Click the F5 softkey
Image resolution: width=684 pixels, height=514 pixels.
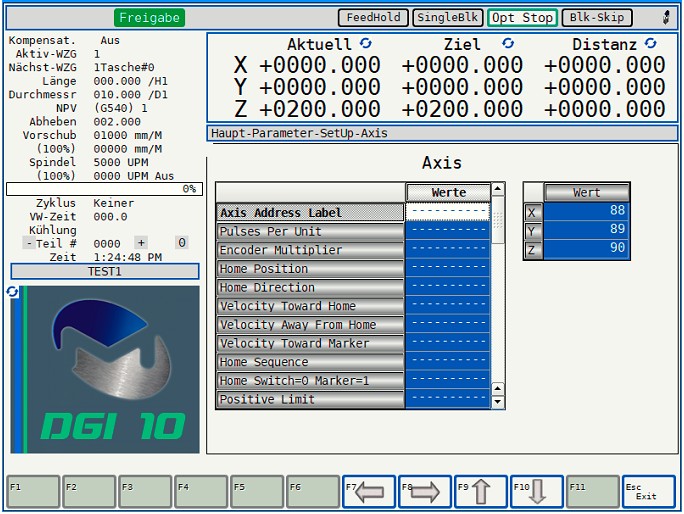tap(257, 492)
